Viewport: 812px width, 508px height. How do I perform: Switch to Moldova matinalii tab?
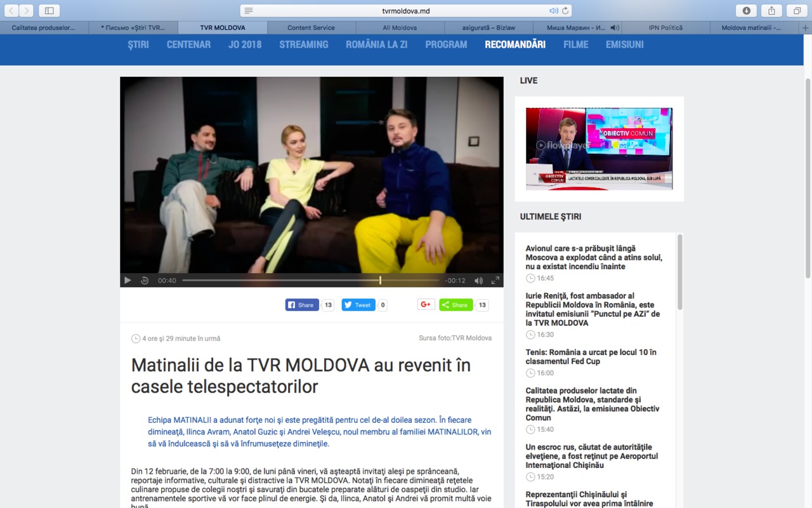pyautogui.click(x=755, y=28)
